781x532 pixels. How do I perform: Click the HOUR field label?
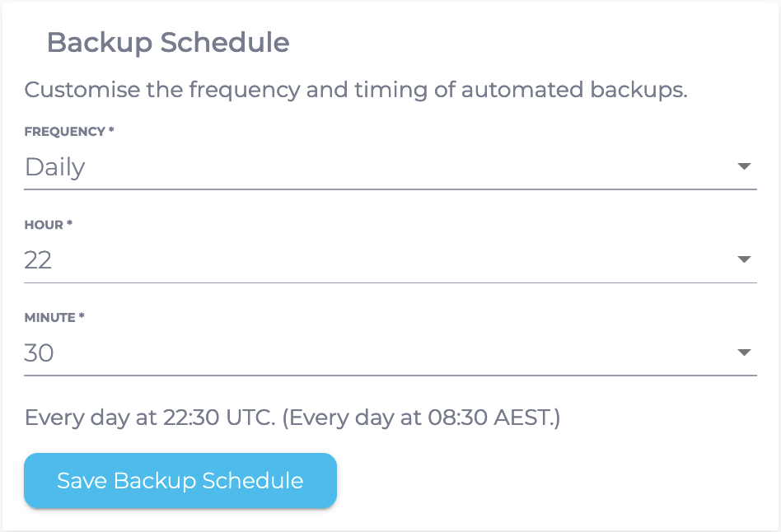tap(44, 225)
